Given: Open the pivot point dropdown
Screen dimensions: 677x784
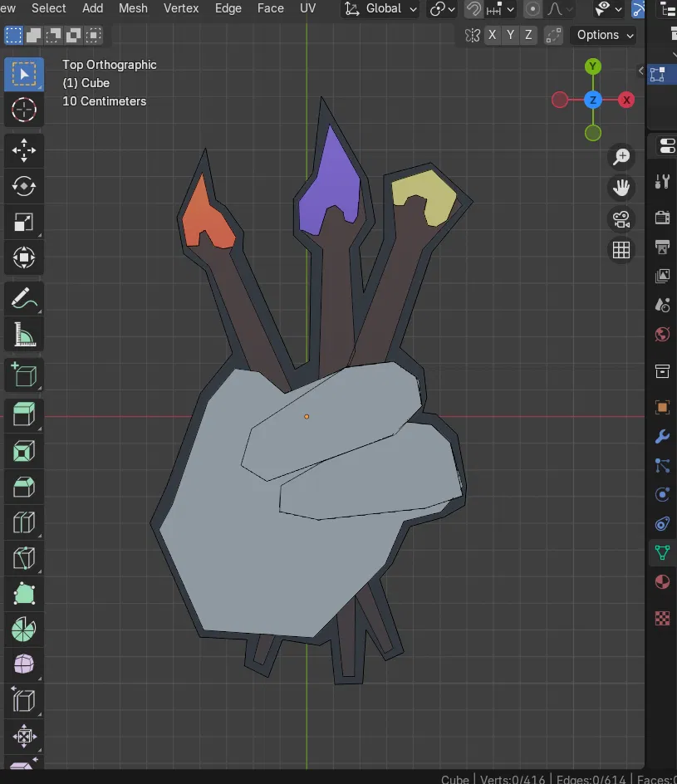Looking at the screenshot, I should 442,8.
